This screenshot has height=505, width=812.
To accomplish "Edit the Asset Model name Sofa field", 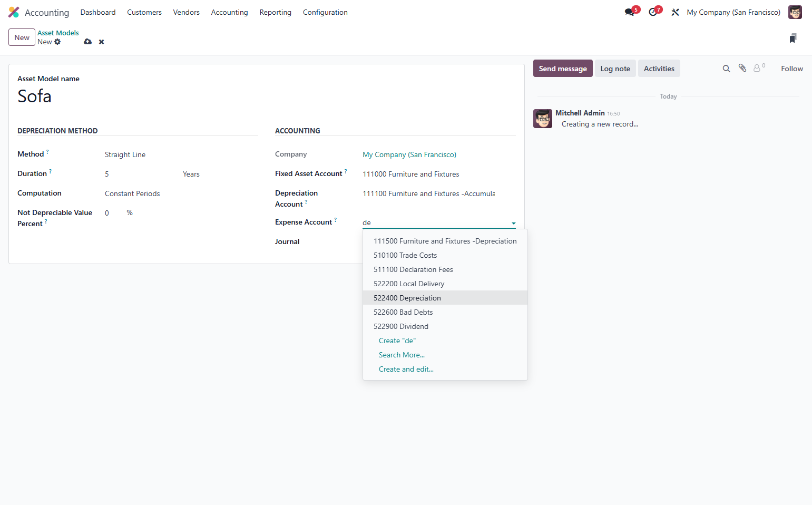I will coord(266,96).
